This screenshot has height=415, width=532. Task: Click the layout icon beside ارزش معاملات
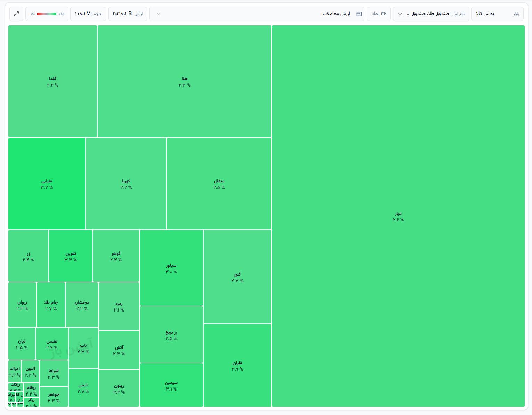(x=359, y=14)
